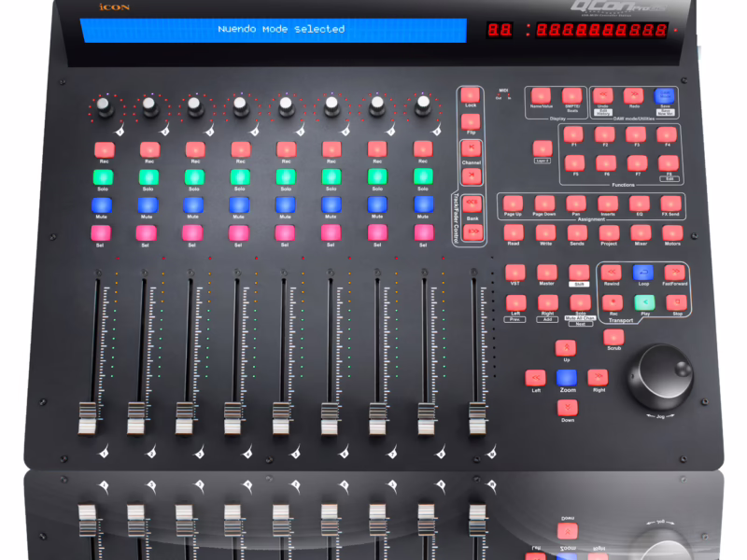This screenshot has width=747, height=560.
Task: Toggle the Motors button
Action: click(672, 233)
